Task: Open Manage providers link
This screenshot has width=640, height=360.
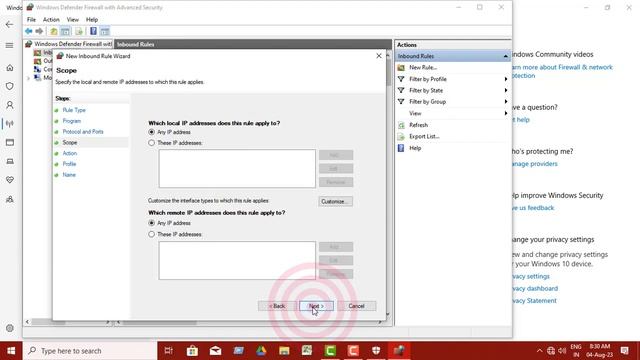Action: [535, 164]
